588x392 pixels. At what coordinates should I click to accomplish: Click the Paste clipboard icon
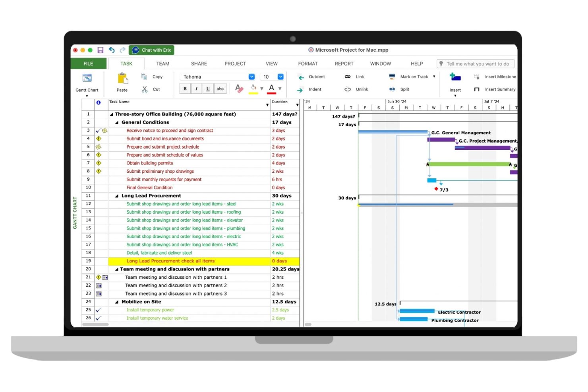[122, 78]
